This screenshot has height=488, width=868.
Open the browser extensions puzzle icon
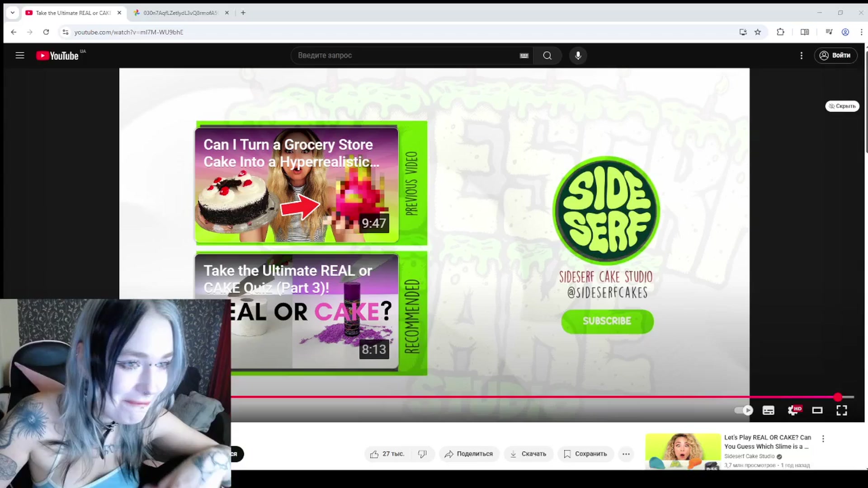pyautogui.click(x=781, y=32)
